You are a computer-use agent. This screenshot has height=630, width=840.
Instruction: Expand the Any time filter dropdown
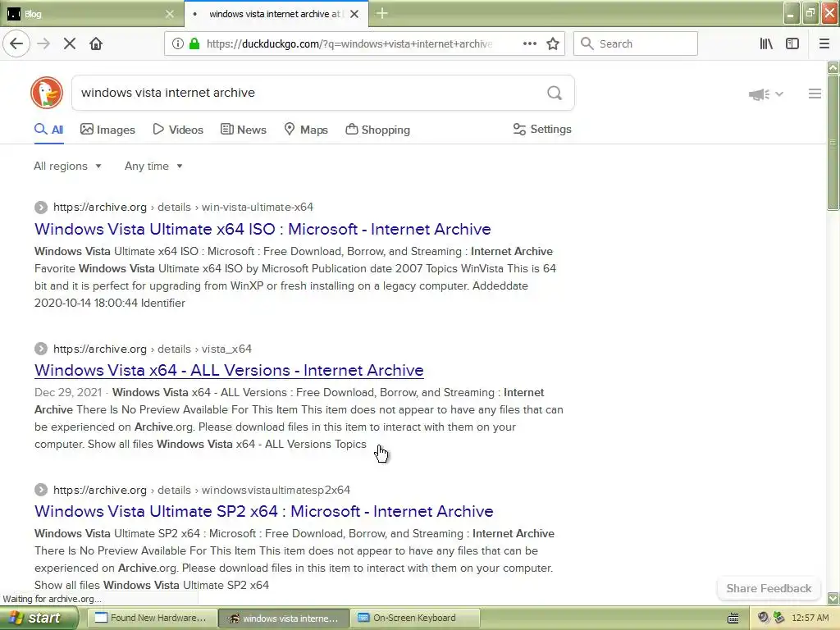pos(153,166)
